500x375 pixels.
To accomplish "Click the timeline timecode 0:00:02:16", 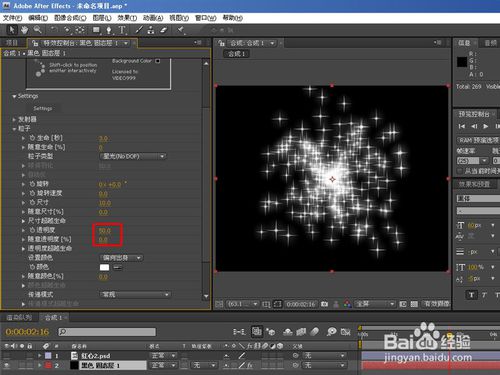I will pos(27,332).
